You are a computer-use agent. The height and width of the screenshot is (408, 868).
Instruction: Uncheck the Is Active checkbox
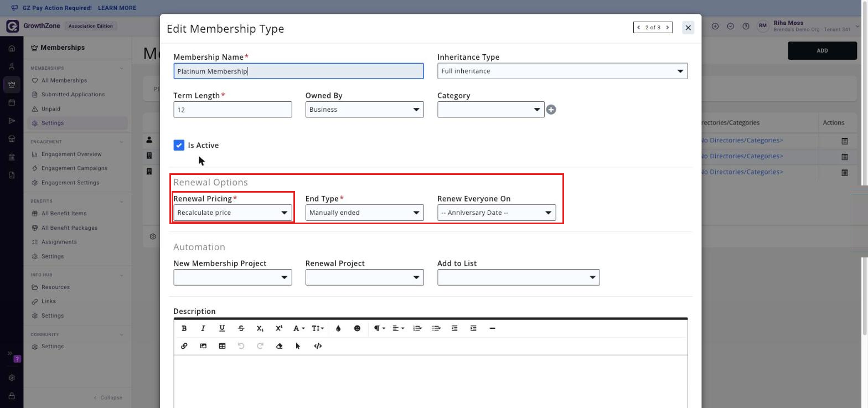[x=179, y=145]
